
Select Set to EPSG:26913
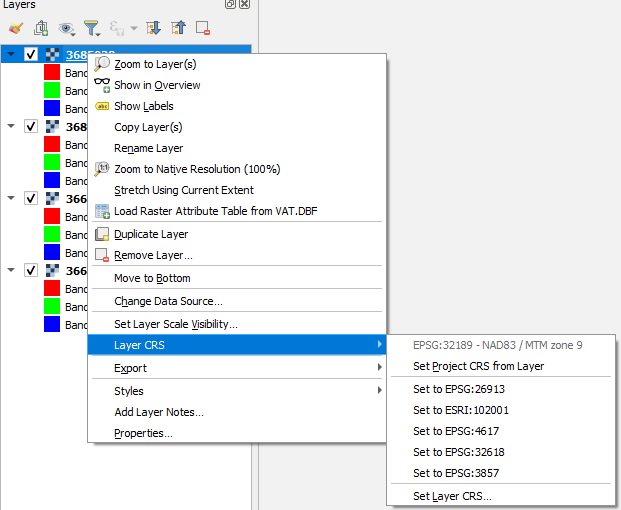click(x=501, y=389)
